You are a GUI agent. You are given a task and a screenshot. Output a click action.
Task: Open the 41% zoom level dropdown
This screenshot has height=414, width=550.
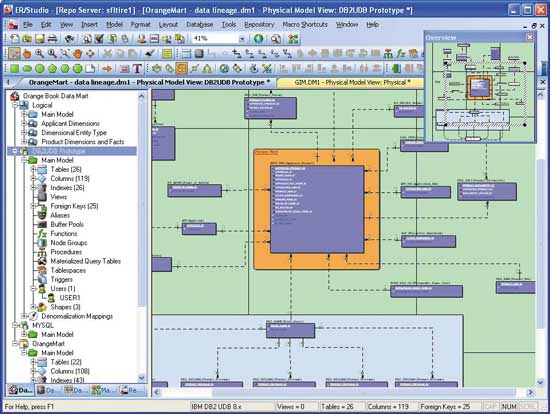coord(242,39)
